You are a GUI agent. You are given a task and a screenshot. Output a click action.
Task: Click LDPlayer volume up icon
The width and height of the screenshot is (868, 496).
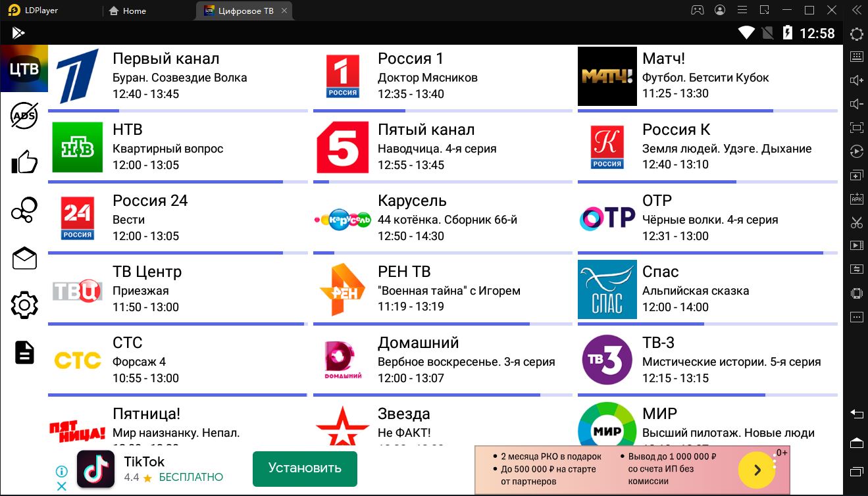(856, 80)
